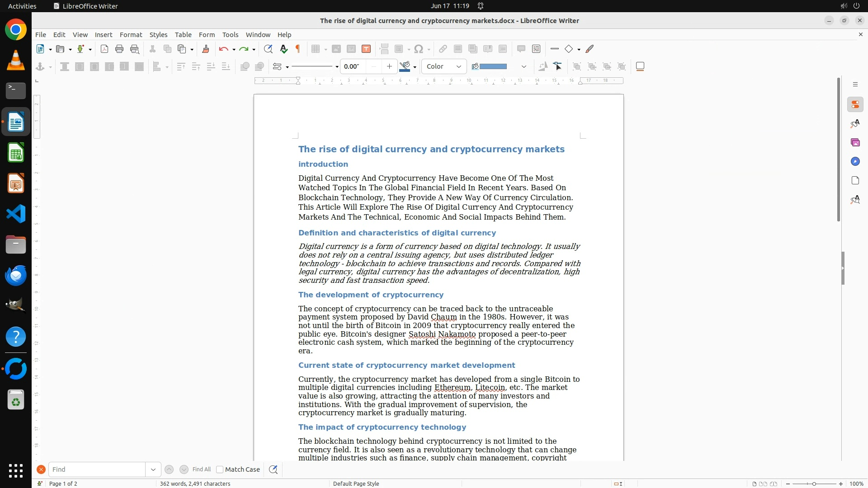Expand the Find field history dropdown
868x488 pixels.
[x=153, y=469]
